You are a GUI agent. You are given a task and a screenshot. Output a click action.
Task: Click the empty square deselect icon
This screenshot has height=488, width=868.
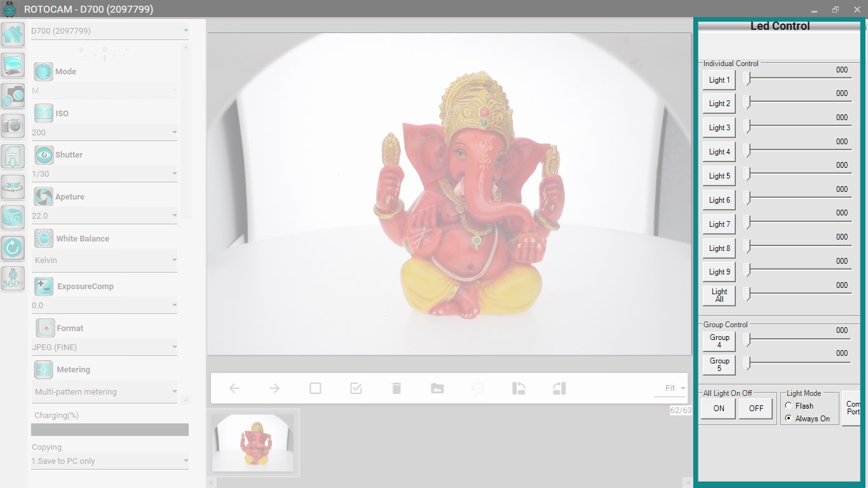(x=315, y=388)
